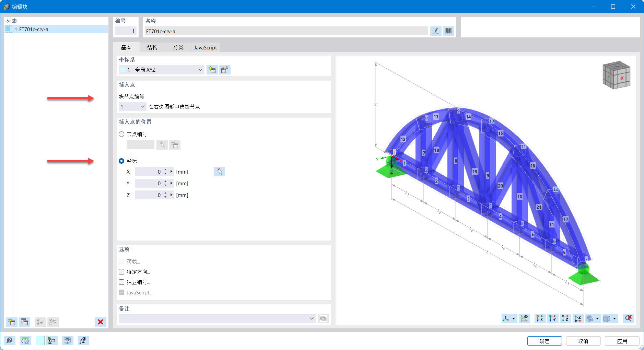Confirm with the 确定 button
Viewport: 644px width, 350px height.
(545, 341)
